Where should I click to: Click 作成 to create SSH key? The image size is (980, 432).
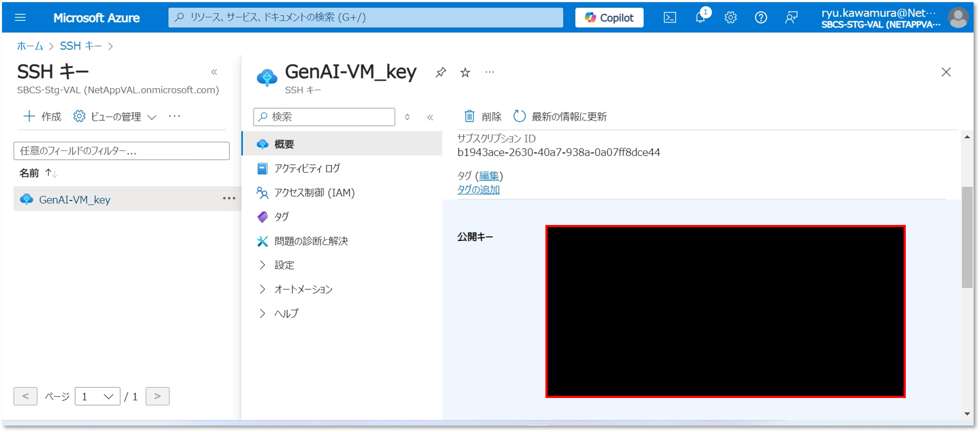[42, 116]
